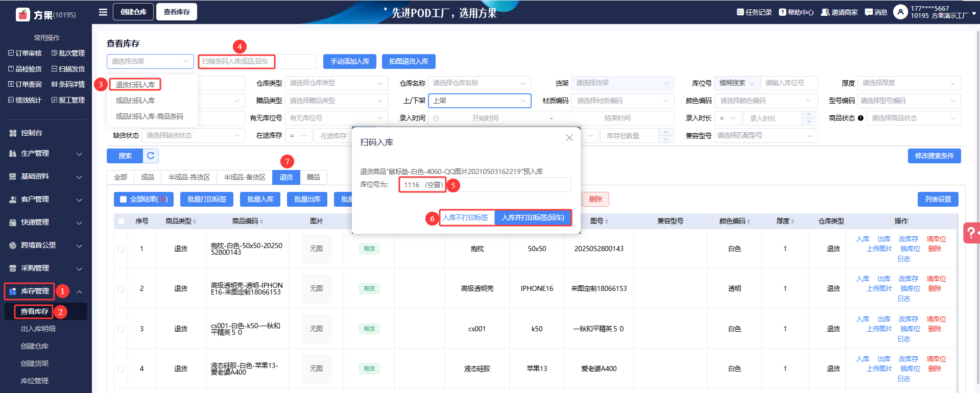Screen dimensions: 980x393
Task: Open 订单查询 shortcut in sidebar
Action: [x=25, y=84]
